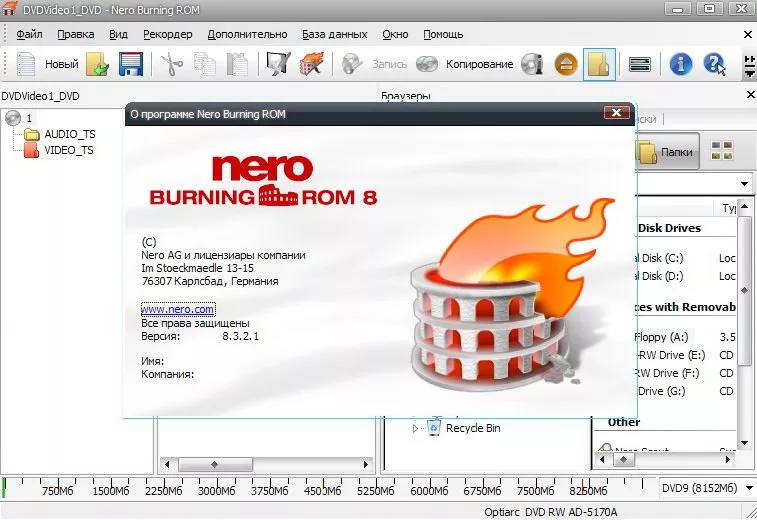
Task: Click the Disk Drives group header
Action: point(669,228)
